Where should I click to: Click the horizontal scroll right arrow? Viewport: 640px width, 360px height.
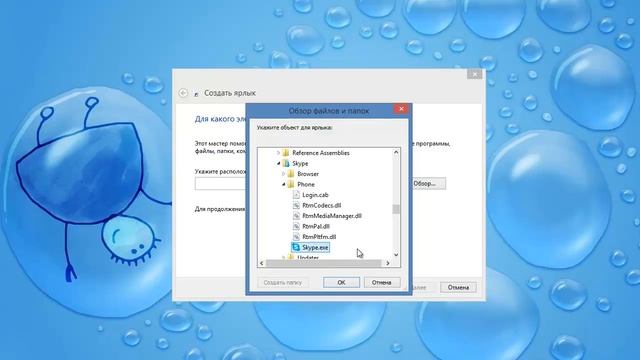[x=388, y=263]
